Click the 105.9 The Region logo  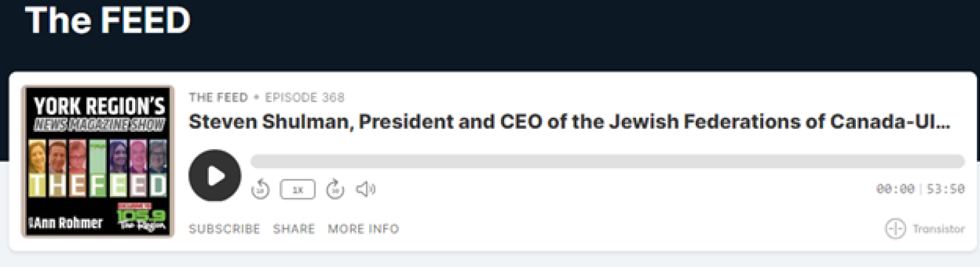click(142, 217)
